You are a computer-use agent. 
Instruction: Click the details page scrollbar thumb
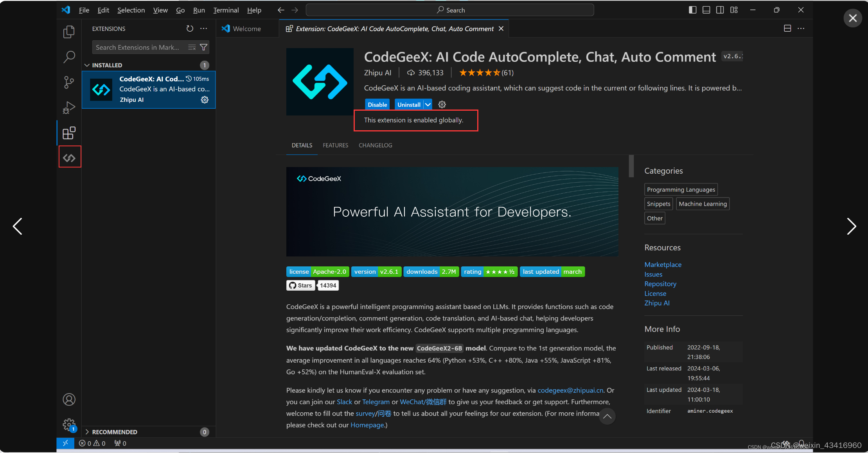pos(631,166)
